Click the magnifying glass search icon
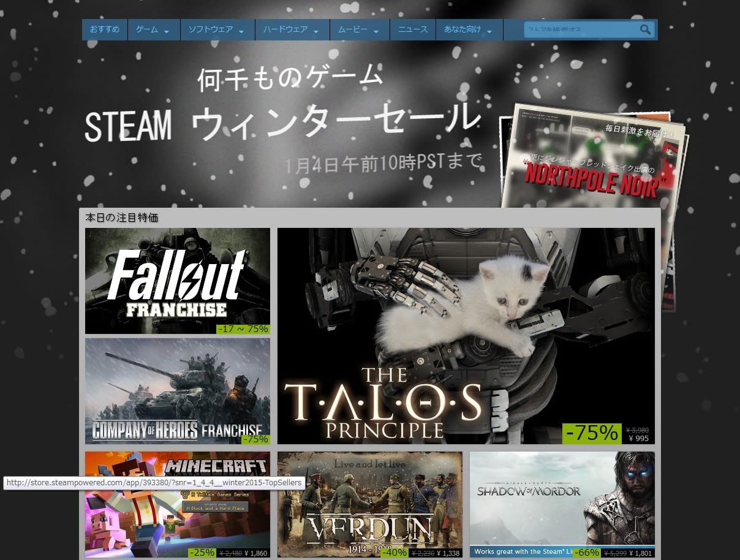The width and height of the screenshot is (740, 560). pyautogui.click(x=646, y=29)
